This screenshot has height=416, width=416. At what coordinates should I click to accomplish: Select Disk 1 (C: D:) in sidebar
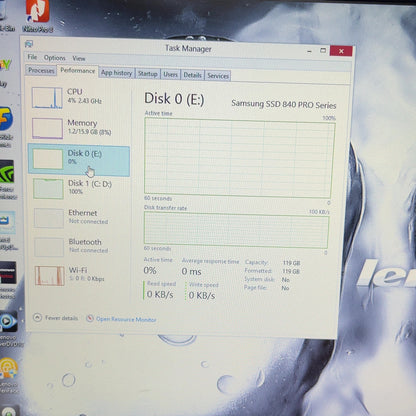click(79, 188)
